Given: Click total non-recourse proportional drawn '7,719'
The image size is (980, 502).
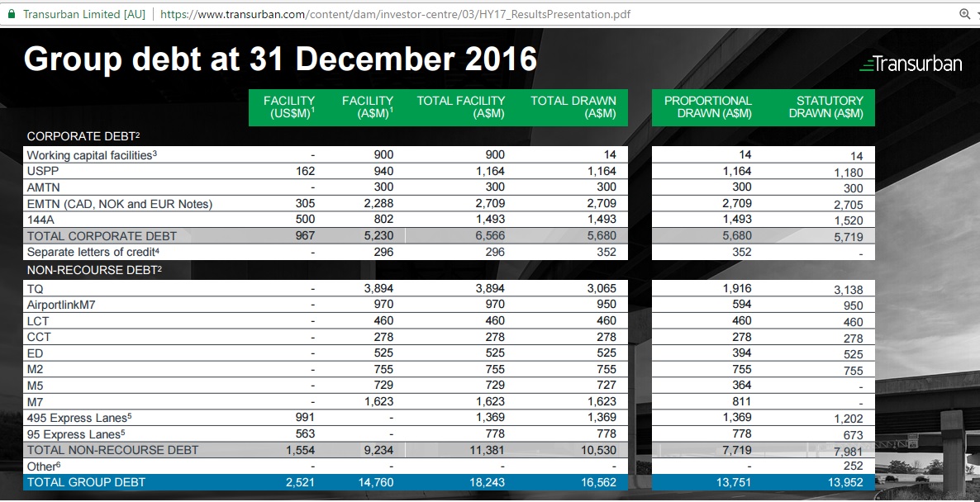Looking at the screenshot, I should [x=737, y=449].
